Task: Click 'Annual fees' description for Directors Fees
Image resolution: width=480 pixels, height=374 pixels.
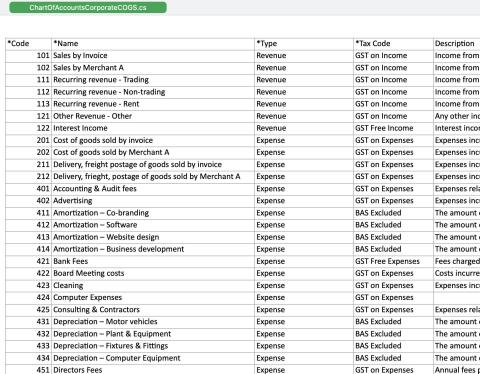Action: (457, 369)
